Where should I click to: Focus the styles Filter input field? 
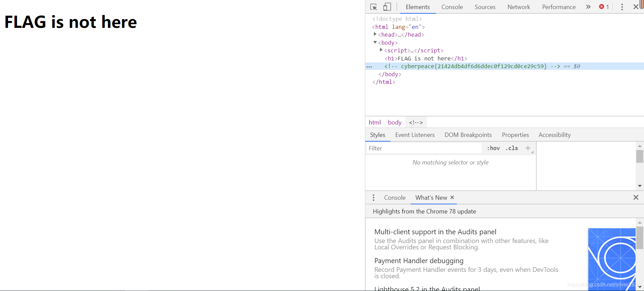[424, 148]
